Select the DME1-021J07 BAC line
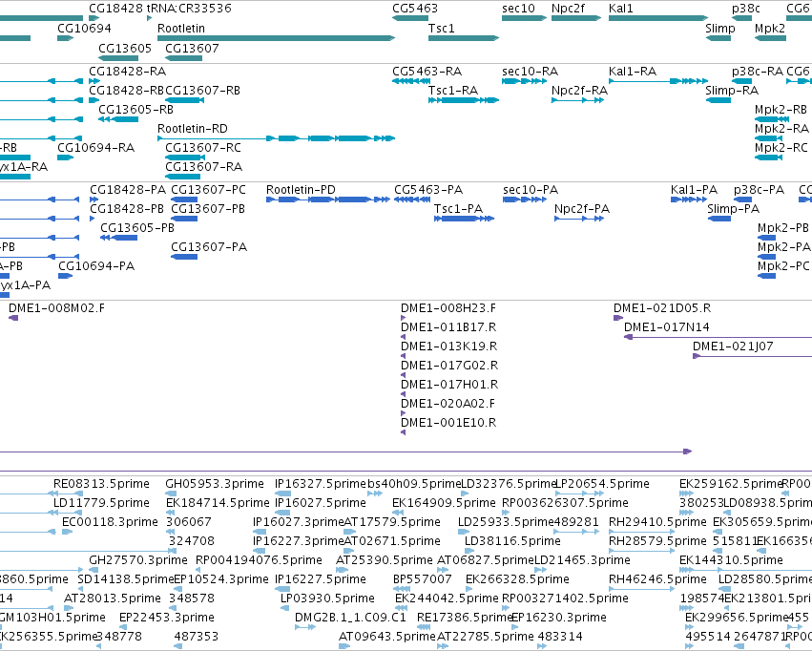The image size is (812, 651). [x=753, y=356]
